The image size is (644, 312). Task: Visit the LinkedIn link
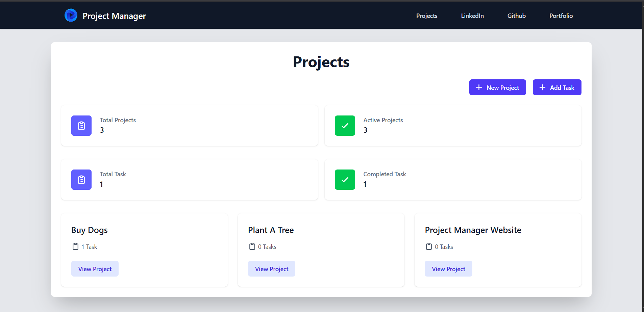point(472,16)
